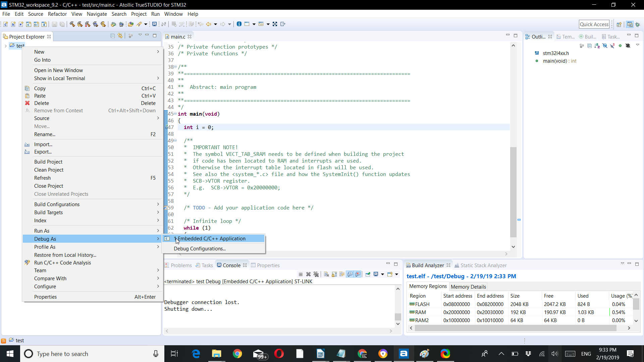The height and width of the screenshot is (362, 644).
Task: Select 1 Embedded C/C++ Application option
Action: [211, 238]
